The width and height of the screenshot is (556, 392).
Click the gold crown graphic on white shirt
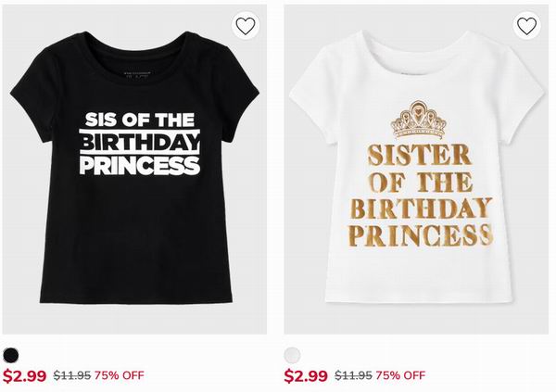click(x=419, y=120)
